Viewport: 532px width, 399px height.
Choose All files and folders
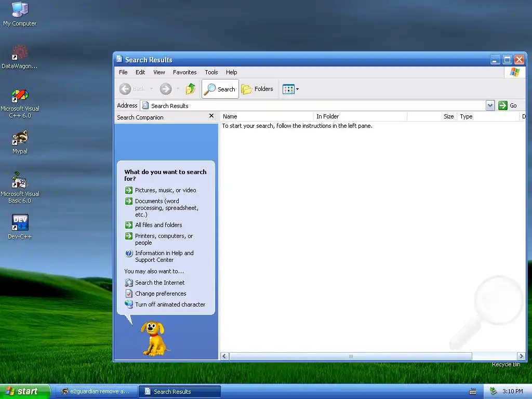point(154,225)
